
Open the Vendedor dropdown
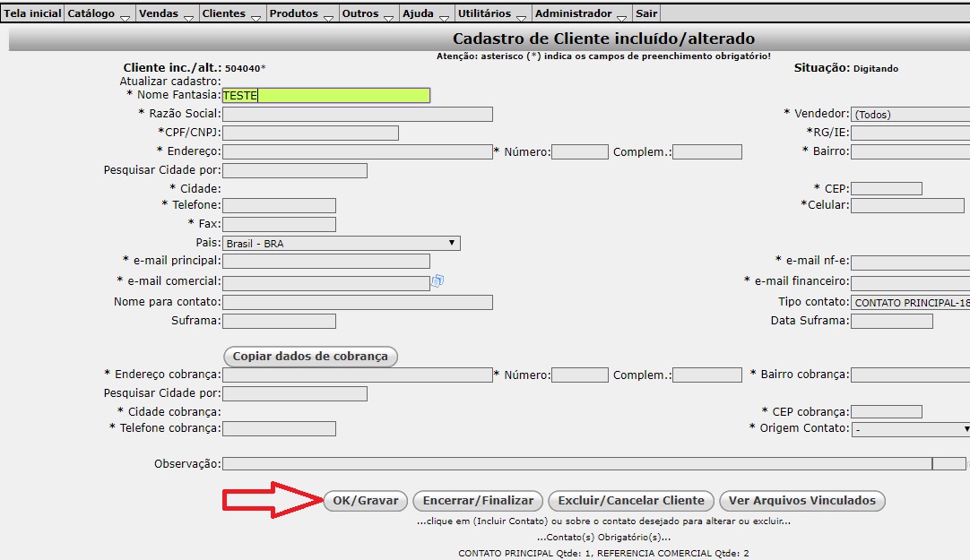(909, 115)
